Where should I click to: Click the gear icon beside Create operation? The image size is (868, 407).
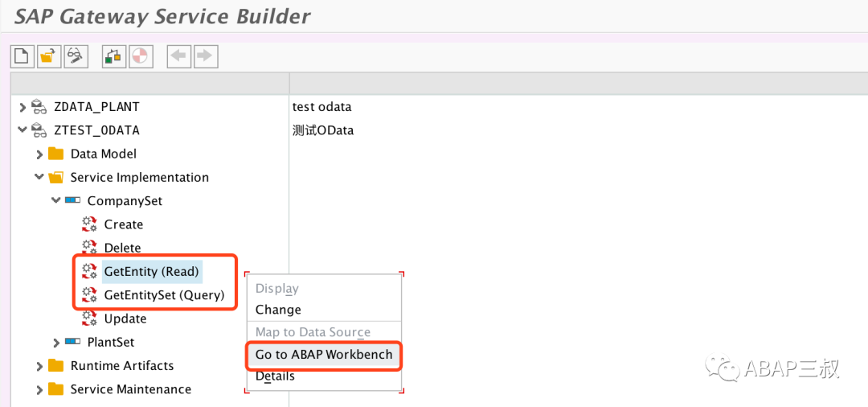90,224
